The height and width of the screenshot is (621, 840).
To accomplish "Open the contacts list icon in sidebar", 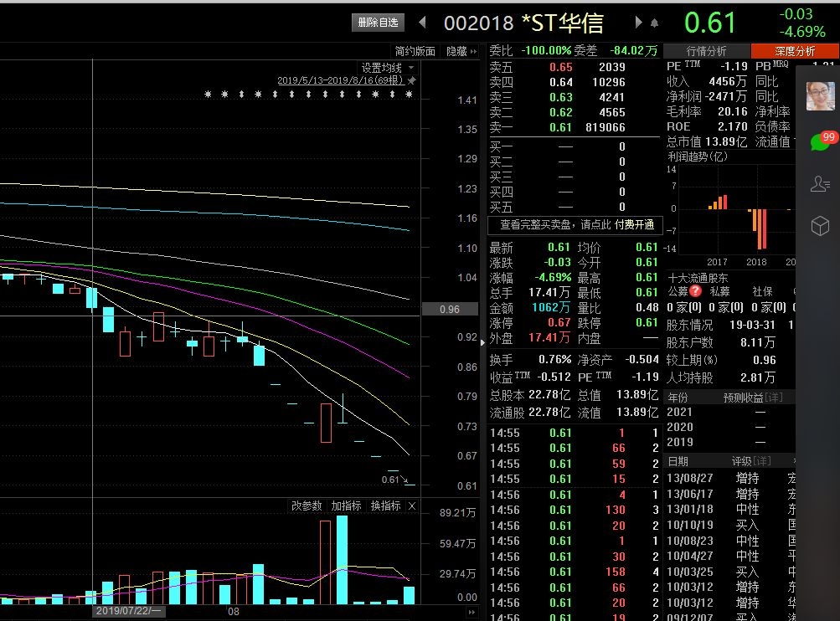I will (820, 183).
